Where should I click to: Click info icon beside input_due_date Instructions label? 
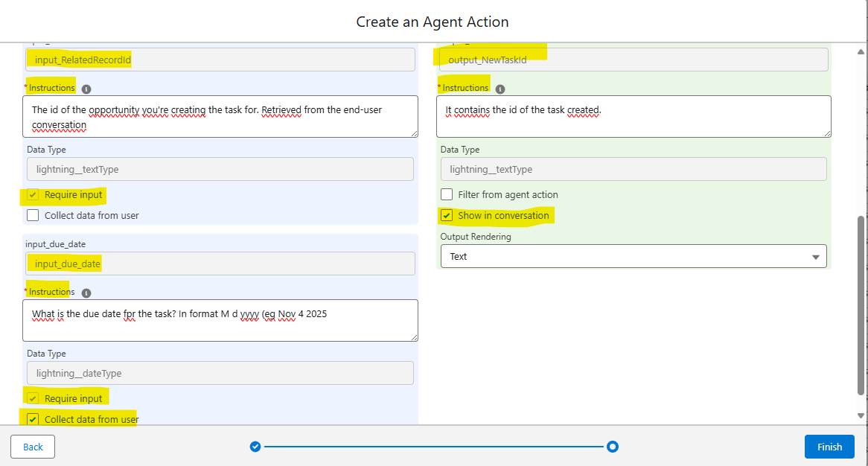[86, 293]
